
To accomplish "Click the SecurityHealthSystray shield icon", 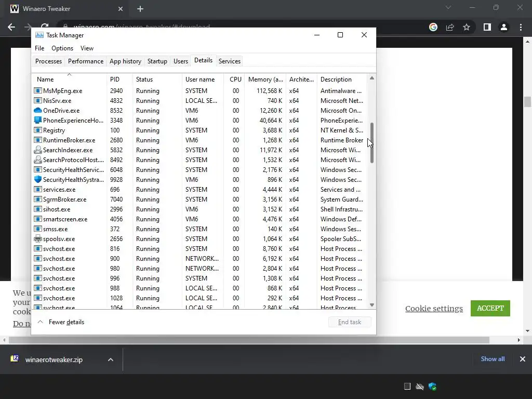I will tap(37, 179).
